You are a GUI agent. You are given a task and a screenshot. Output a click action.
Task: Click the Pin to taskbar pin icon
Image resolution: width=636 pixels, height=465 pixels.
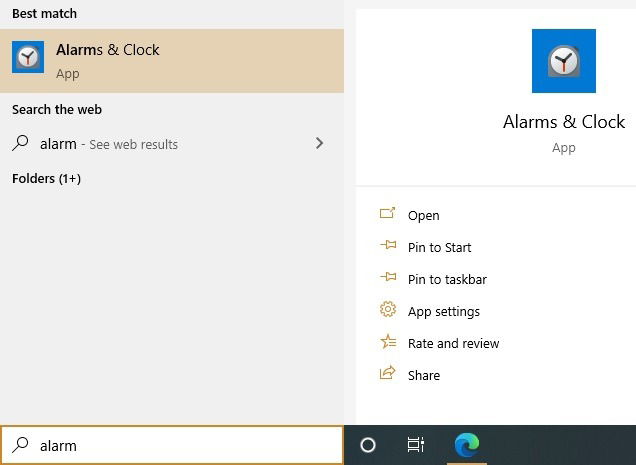click(x=387, y=278)
